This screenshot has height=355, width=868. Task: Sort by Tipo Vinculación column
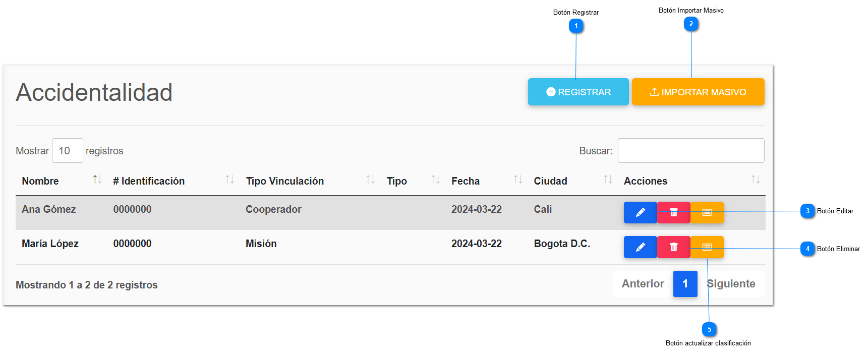(285, 181)
